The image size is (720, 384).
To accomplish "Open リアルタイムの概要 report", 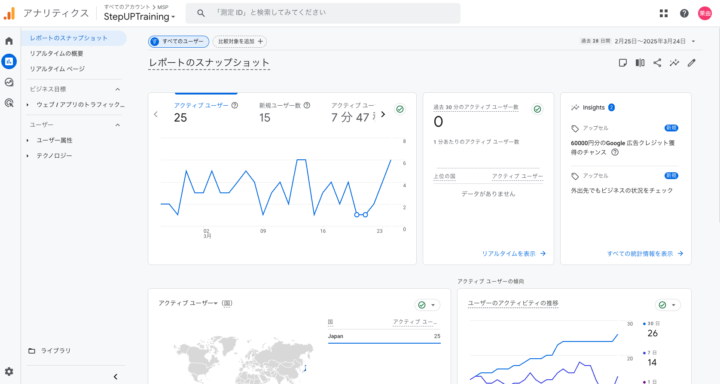I will coord(56,54).
